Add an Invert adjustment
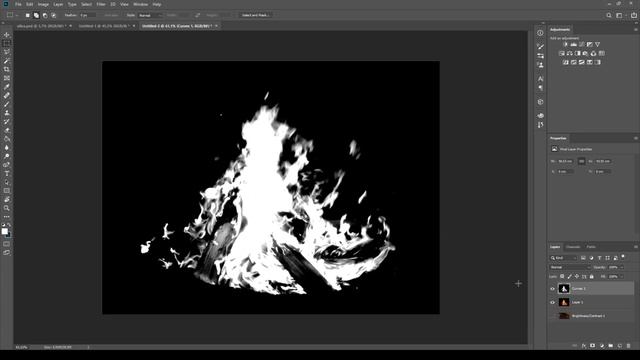Screen dimensions: 640x360 point(565,62)
